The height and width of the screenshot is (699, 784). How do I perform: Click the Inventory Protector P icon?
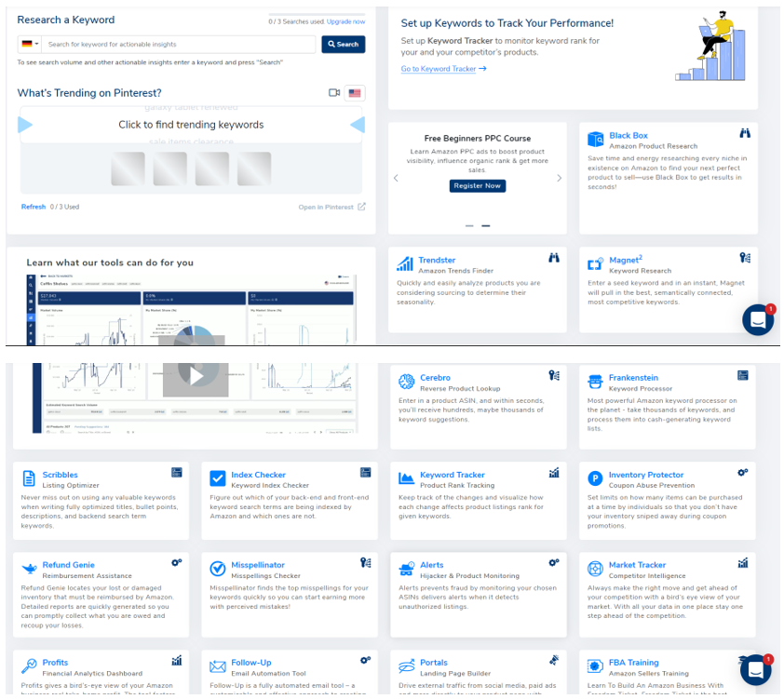[x=595, y=478]
